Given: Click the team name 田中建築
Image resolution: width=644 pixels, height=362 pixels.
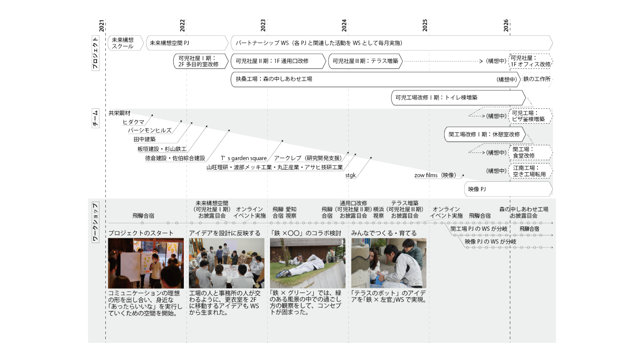Looking at the screenshot, I should (x=145, y=139).
